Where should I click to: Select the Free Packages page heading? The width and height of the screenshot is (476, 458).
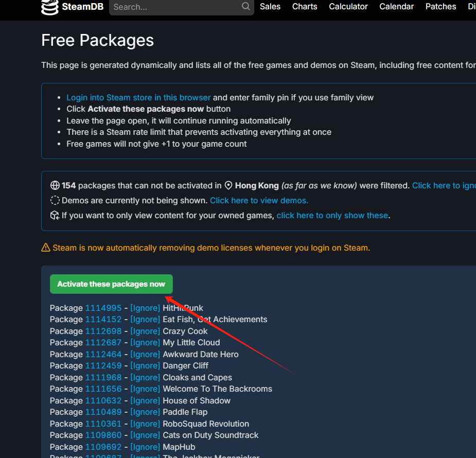(x=97, y=40)
